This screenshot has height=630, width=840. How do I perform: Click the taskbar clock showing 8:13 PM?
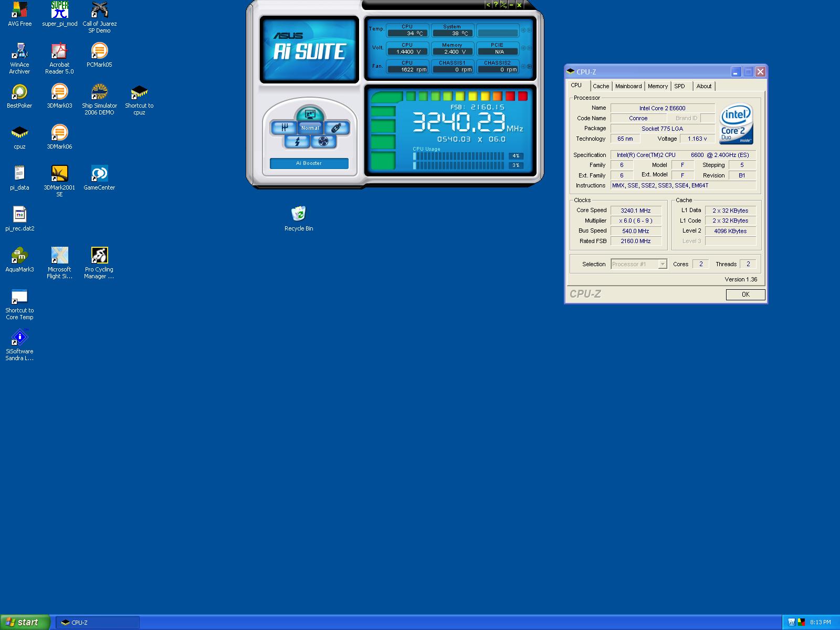click(x=820, y=623)
